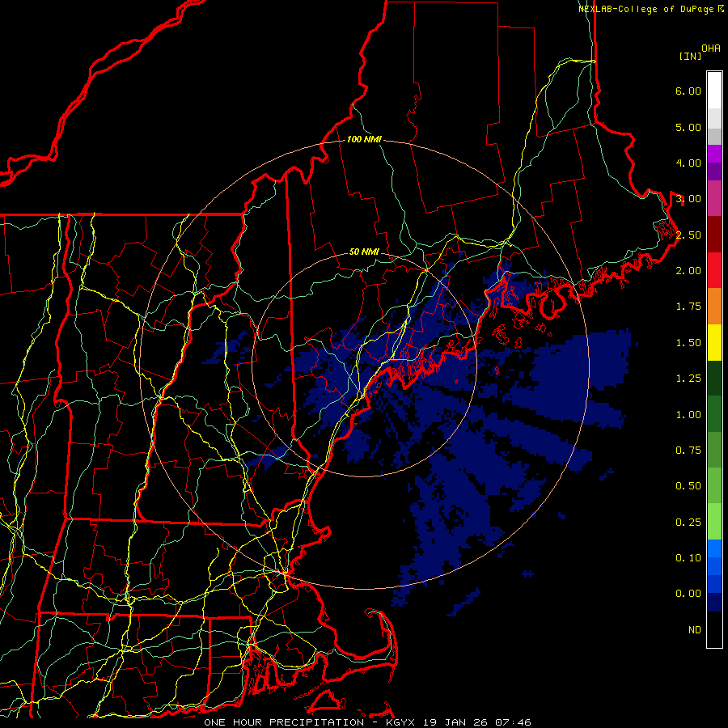Click the KGYX radar station identifier
This screenshot has width=728, height=728.
pyautogui.click(x=400, y=722)
